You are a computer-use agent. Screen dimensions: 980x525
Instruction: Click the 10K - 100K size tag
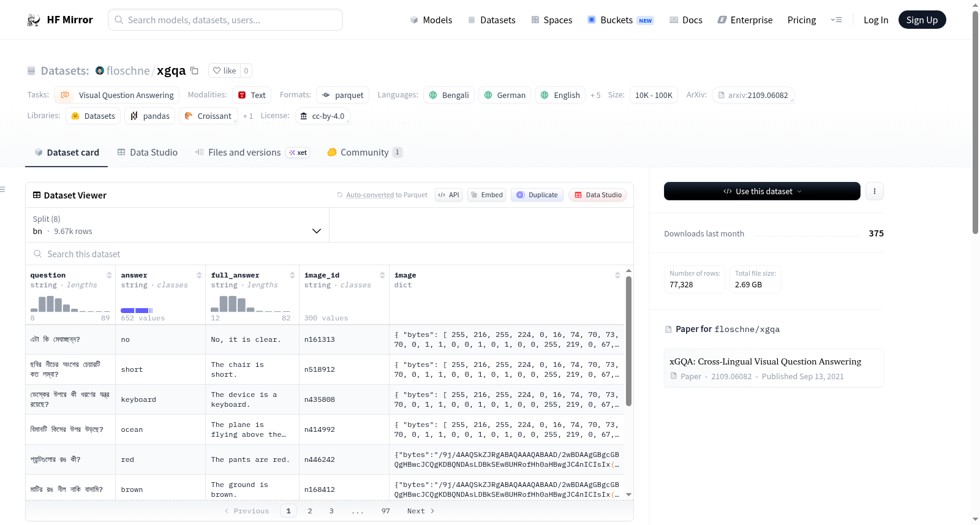click(654, 95)
